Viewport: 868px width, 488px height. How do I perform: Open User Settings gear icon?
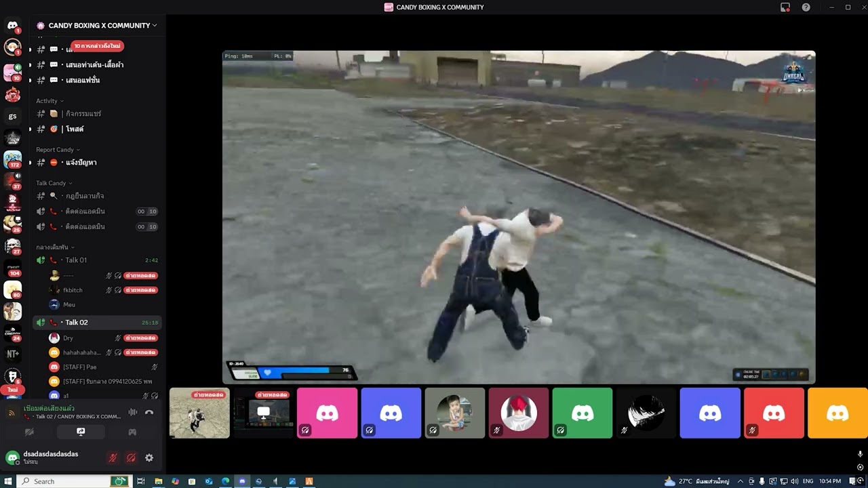(149, 457)
